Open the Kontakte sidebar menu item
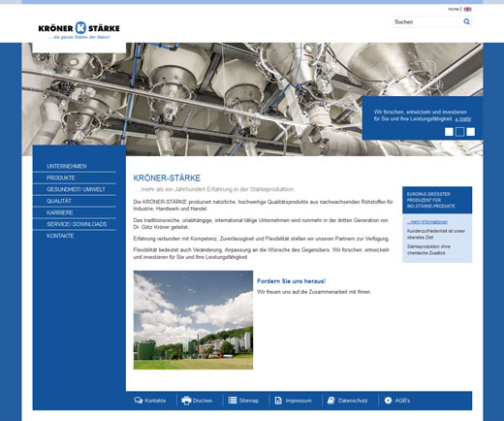 [x=60, y=236]
